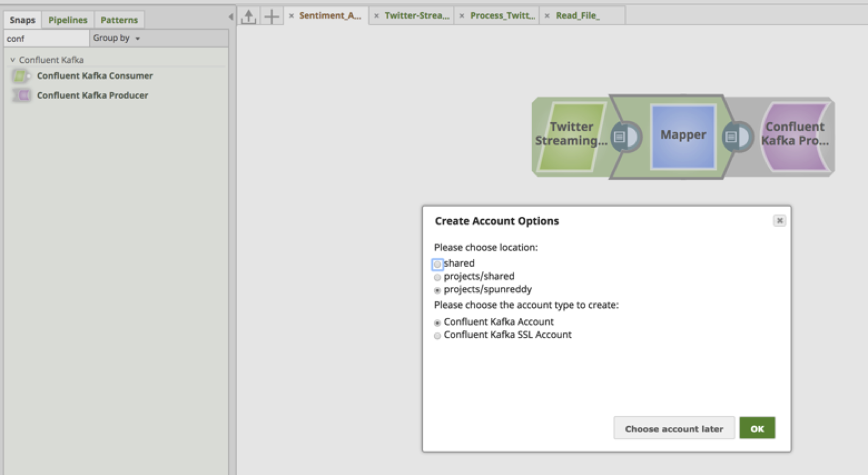The image size is (868, 475).
Task: Close the Sentiment_A... pipeline tab
Action: [x=291, y=16]
